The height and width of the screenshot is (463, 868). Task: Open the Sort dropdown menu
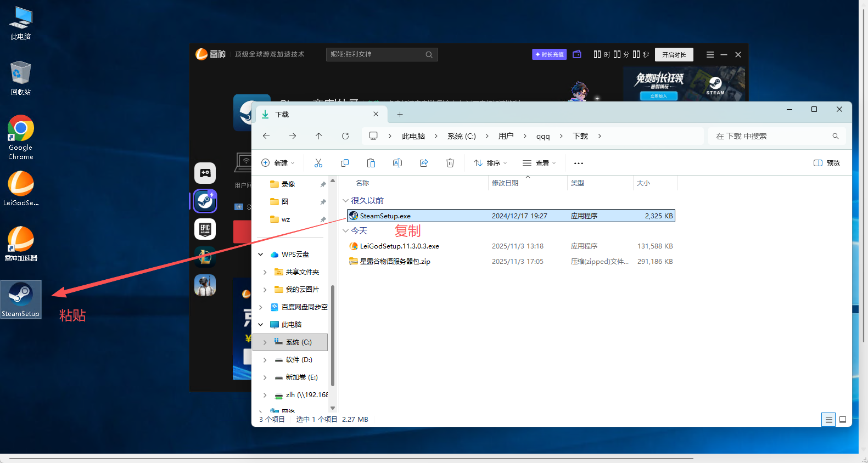coord(490,163)
